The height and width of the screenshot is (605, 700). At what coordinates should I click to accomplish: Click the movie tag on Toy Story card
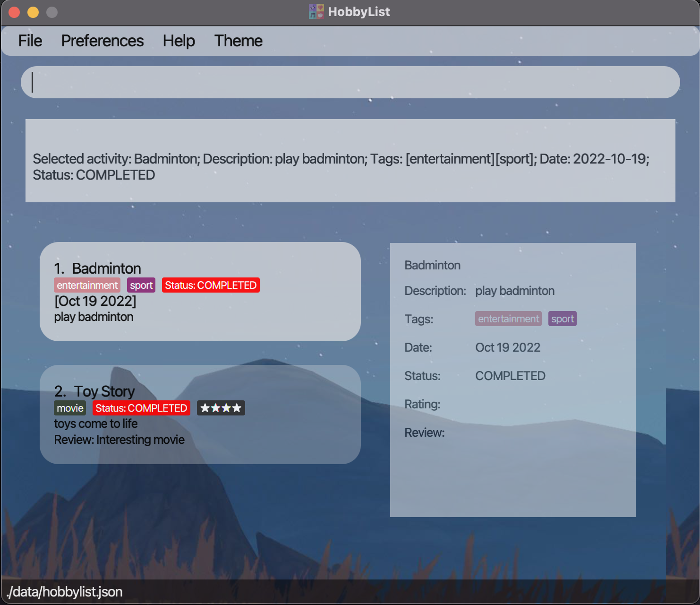click(x=70, y=408)
